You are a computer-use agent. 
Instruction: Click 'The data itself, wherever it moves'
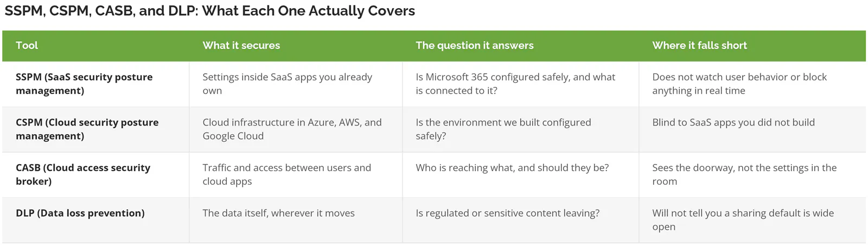click(x=278, y=213)
